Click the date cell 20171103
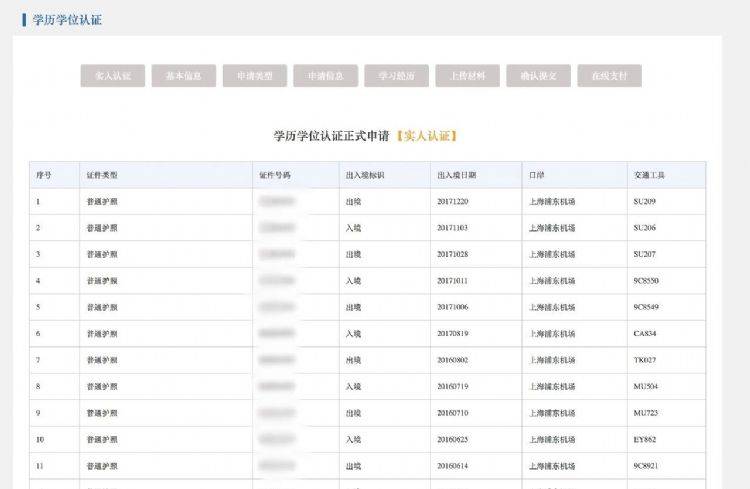 pos(452,228)
